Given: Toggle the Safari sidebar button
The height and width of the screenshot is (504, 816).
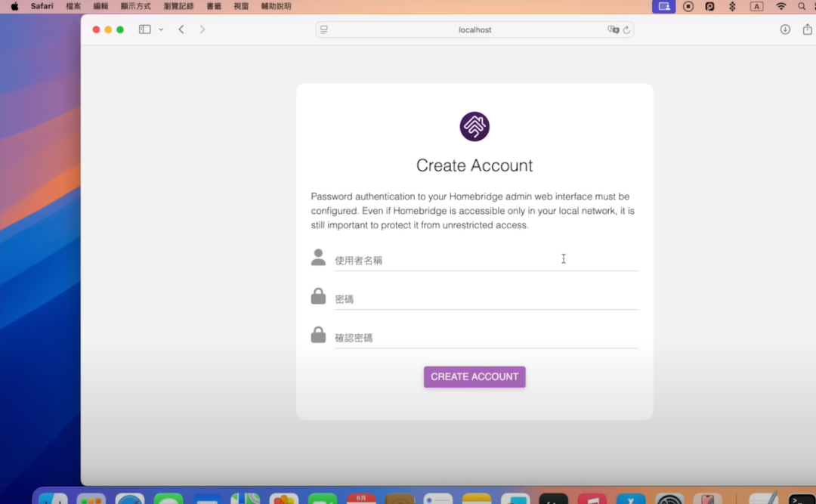Looking at the screenshot, I should click(x=144, y=29).
